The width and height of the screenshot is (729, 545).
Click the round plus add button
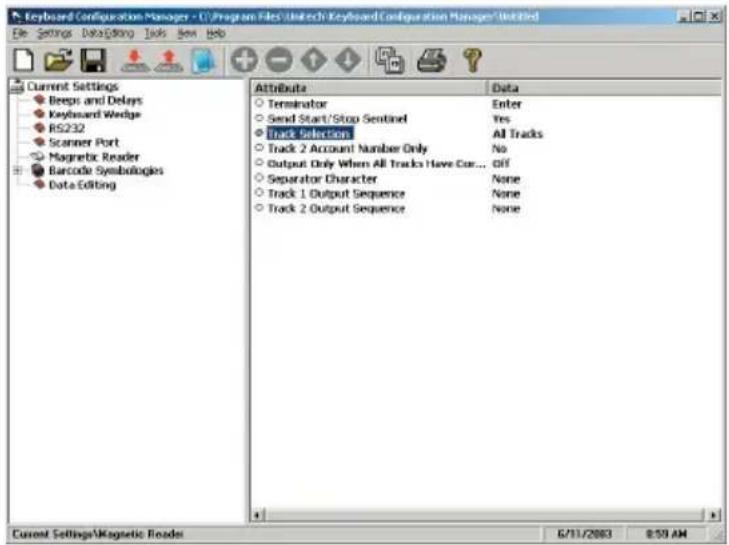pyautogui.click(x=244, y=60)
